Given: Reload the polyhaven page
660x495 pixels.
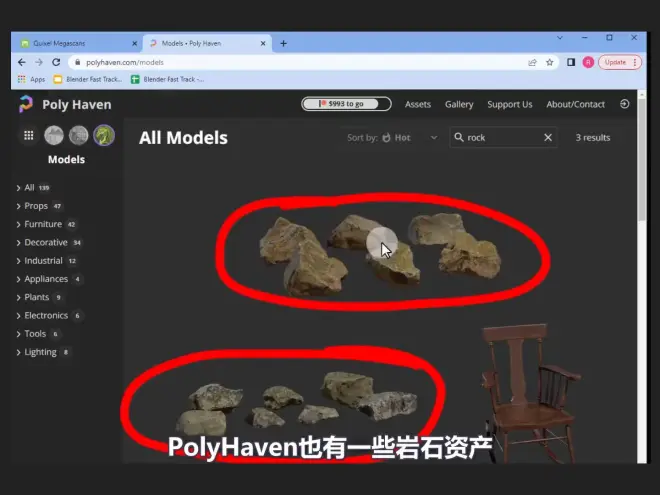Looking at the screenshot, I should (56, 62).
